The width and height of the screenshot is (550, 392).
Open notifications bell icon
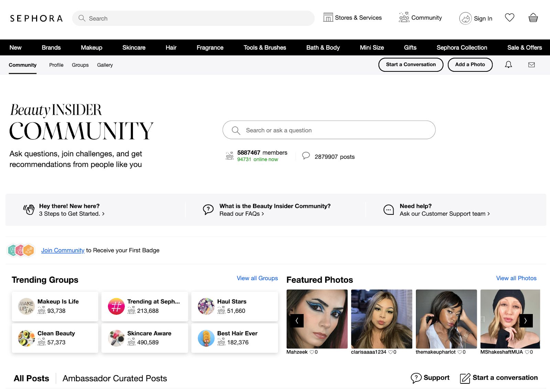tap(508, 65)
